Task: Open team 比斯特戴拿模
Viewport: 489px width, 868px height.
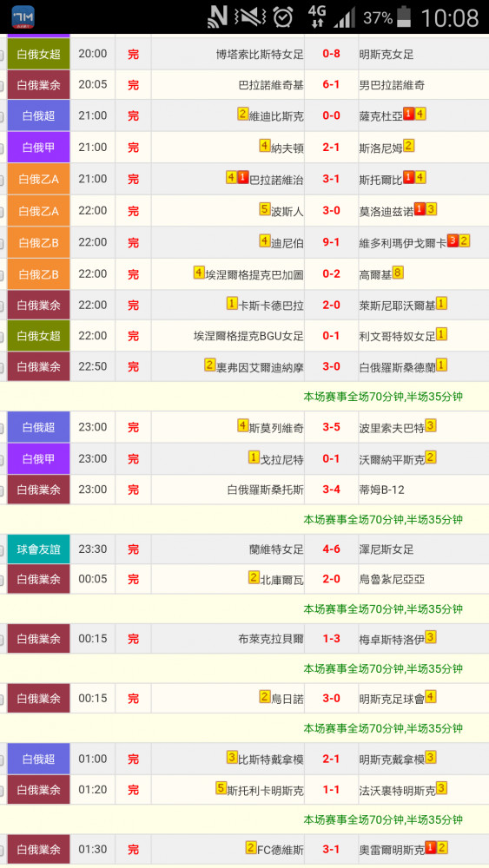Action: coord(271,759)
